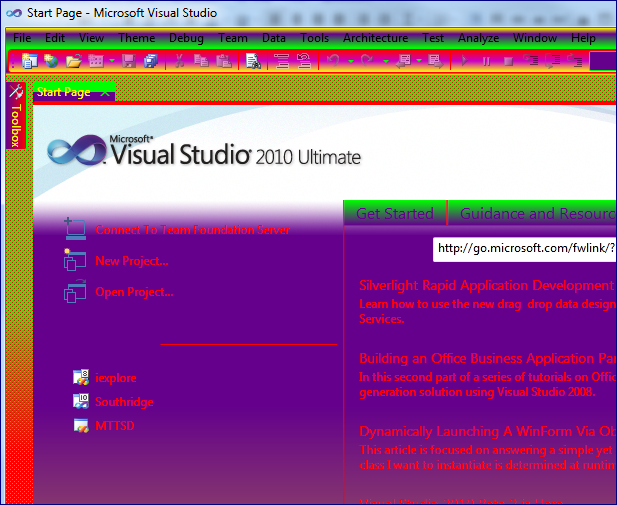Click the Save All icon
This screenshot has width=617, height=505.
[151, 61]
